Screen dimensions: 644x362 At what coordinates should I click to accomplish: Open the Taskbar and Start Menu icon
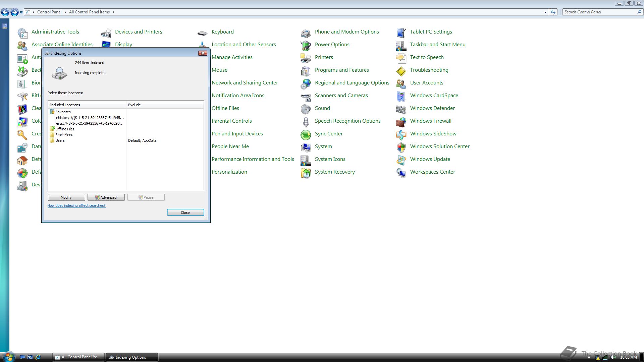(401, 46)
